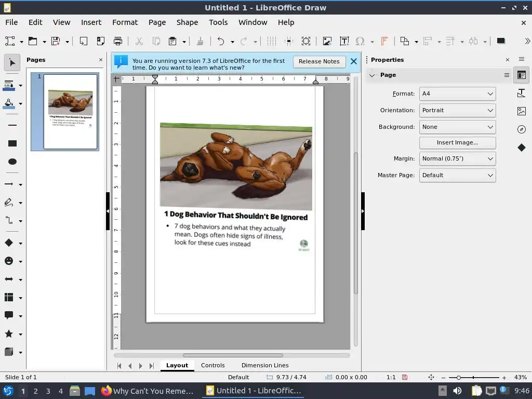Viewport: 532px width, 399px height.
Task: Select the Rectangle drawing tool
Action: (x=12, y=143)
